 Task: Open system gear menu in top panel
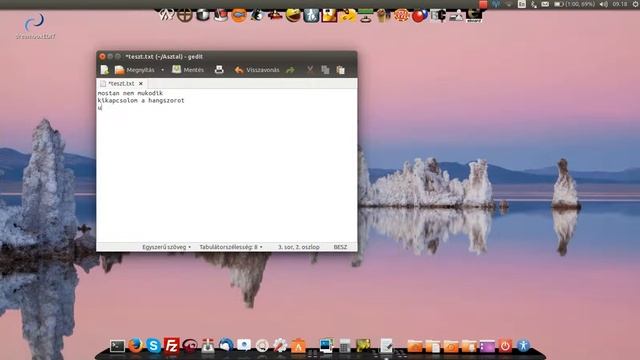(x=636, y=4)
